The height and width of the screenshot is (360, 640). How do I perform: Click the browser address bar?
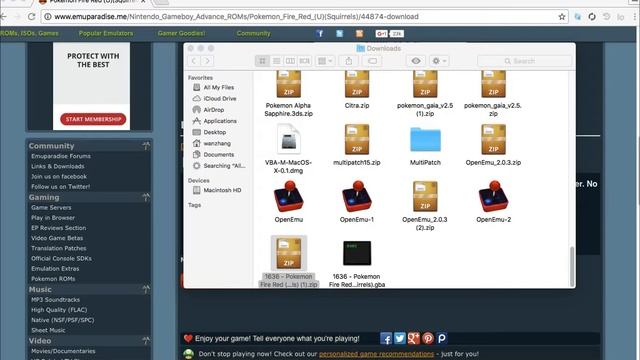click(x=301, y=17)
